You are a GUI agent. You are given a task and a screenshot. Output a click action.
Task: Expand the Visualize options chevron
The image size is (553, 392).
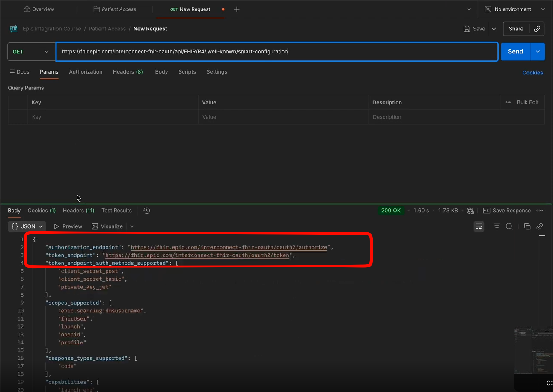pyautogui.click(x=132, y=226)
